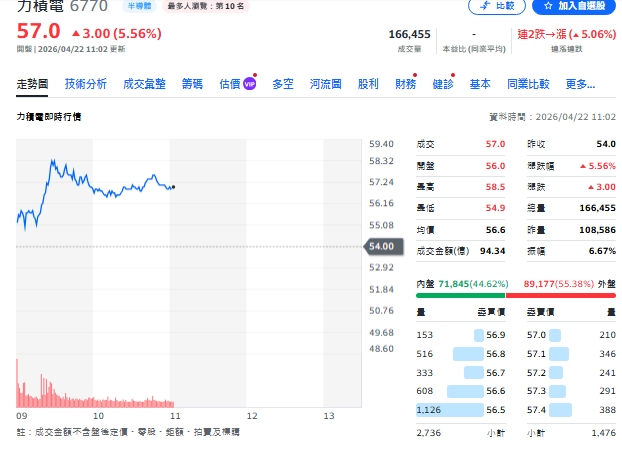Viewport: 622px width, 450px height.
Task: Click the main price 57.0
Action: coord(38,31)
